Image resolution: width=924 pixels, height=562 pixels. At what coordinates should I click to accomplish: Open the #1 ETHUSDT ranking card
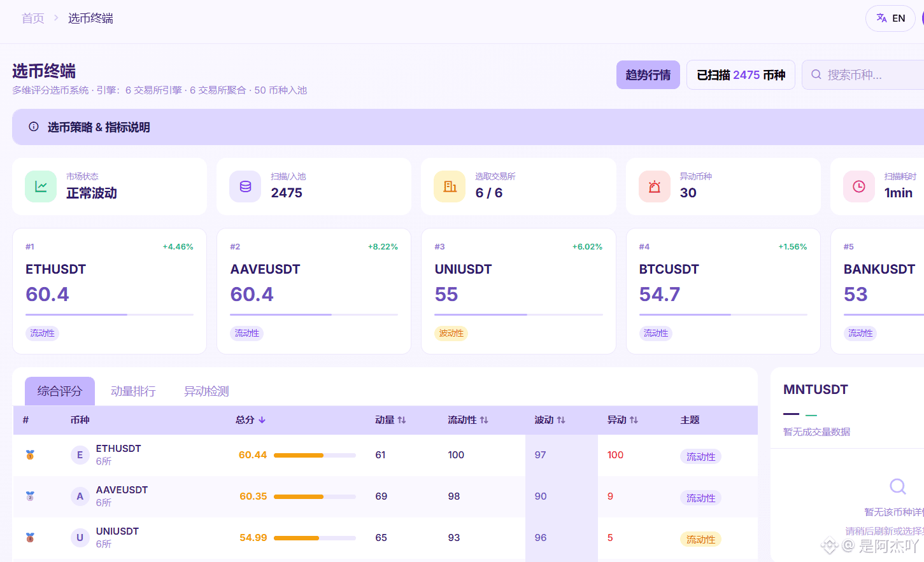coord(110,291)
